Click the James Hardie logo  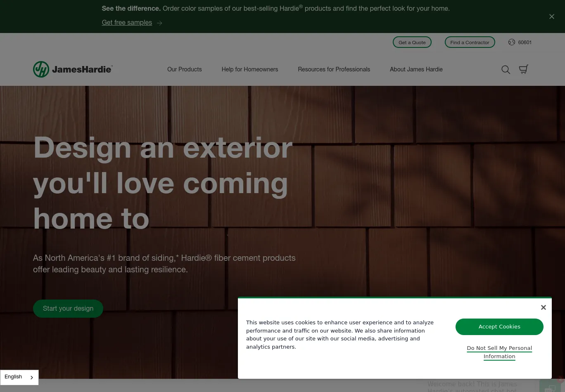click(x=73, y=69)
